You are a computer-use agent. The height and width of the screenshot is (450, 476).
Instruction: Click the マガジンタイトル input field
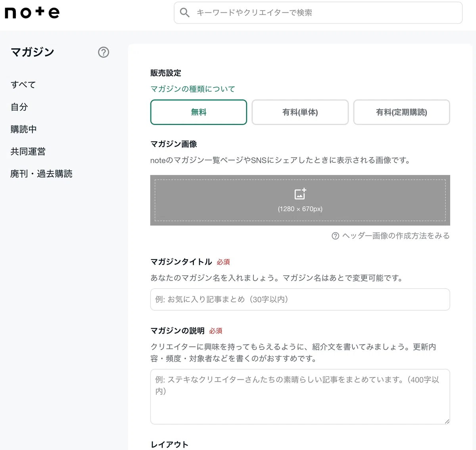tap(300, 299)
